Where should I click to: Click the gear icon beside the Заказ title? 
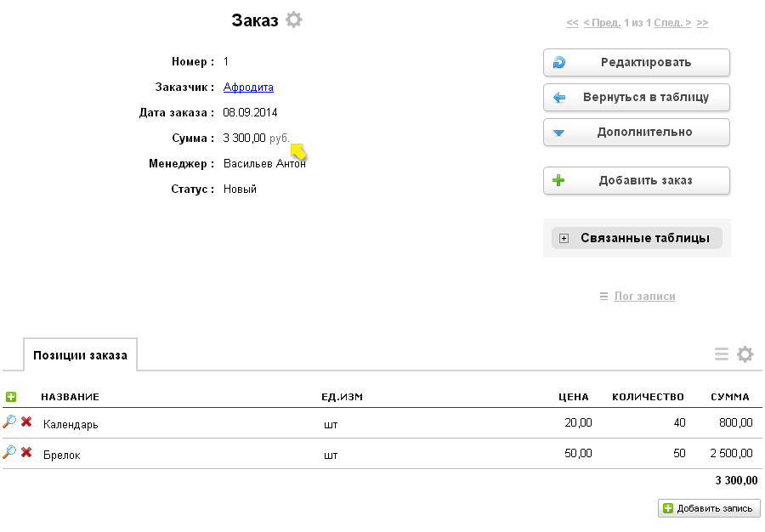(x=293, y=20)
